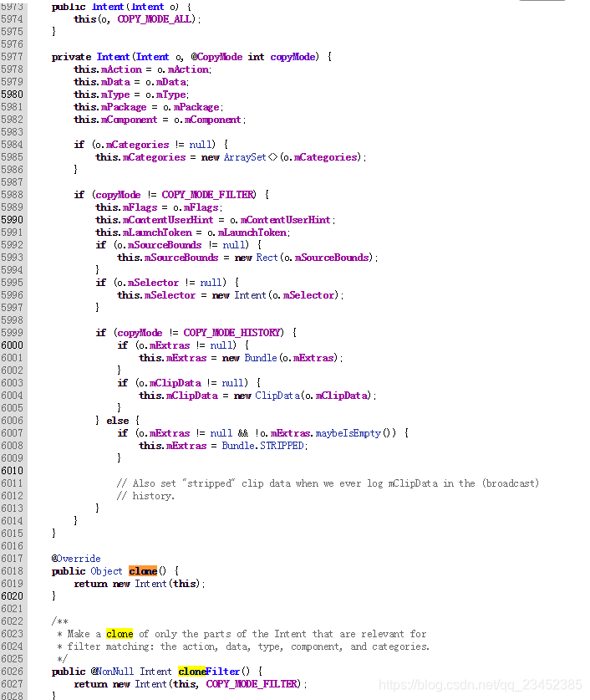Image resolution: width=590 pixels, height=700 pixels.
Task: Click the @Override annotation
Action: pos(76,559)
